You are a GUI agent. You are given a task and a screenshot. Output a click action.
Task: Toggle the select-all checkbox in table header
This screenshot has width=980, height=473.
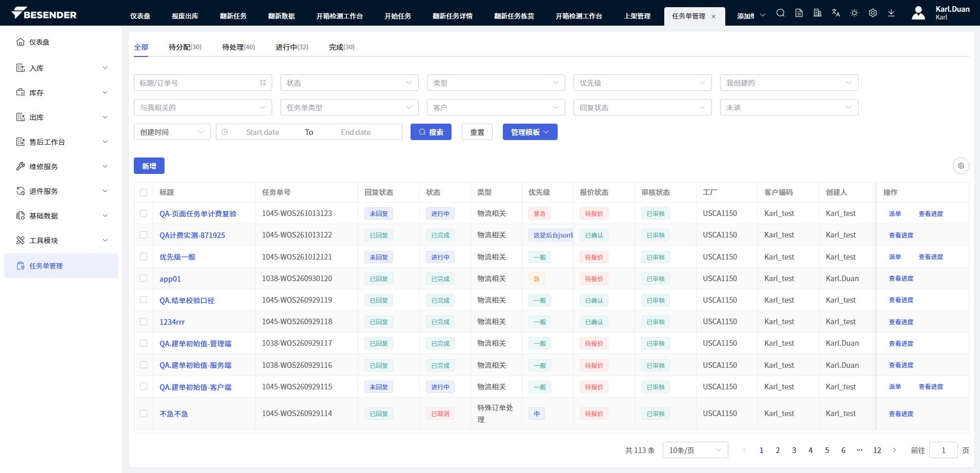(144, 192)
